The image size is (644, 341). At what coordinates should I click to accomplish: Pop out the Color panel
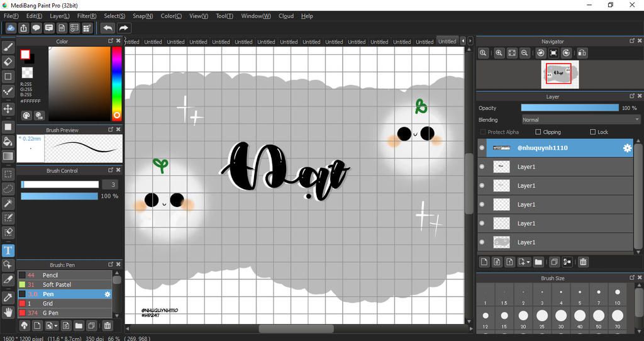point(111,41)
